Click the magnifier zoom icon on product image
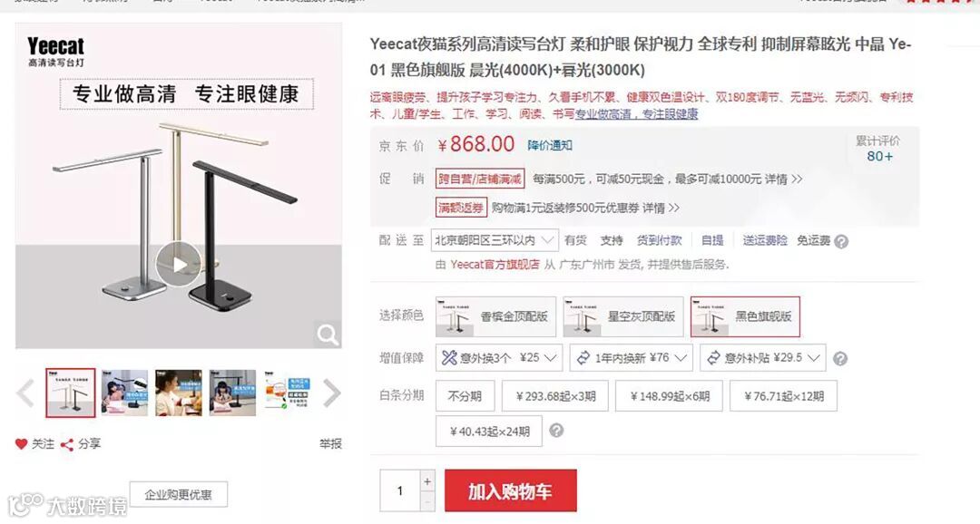 328,335
